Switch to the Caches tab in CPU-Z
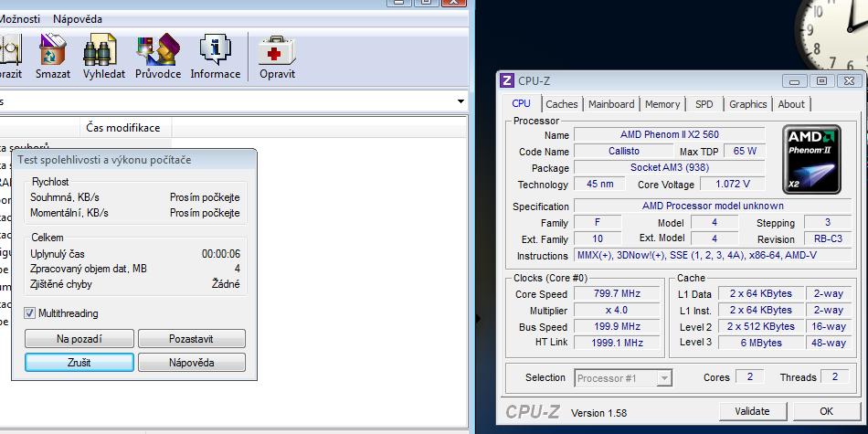 click(561, 104)
